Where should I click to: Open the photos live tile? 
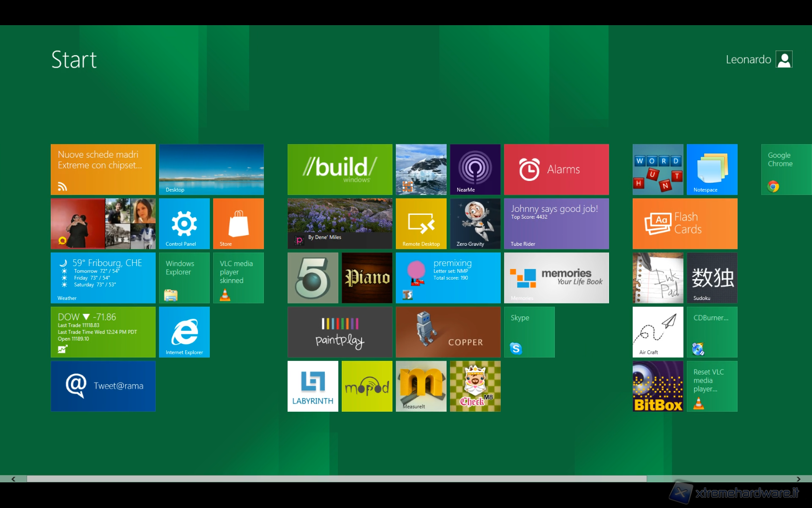click(x=103, y=224)
